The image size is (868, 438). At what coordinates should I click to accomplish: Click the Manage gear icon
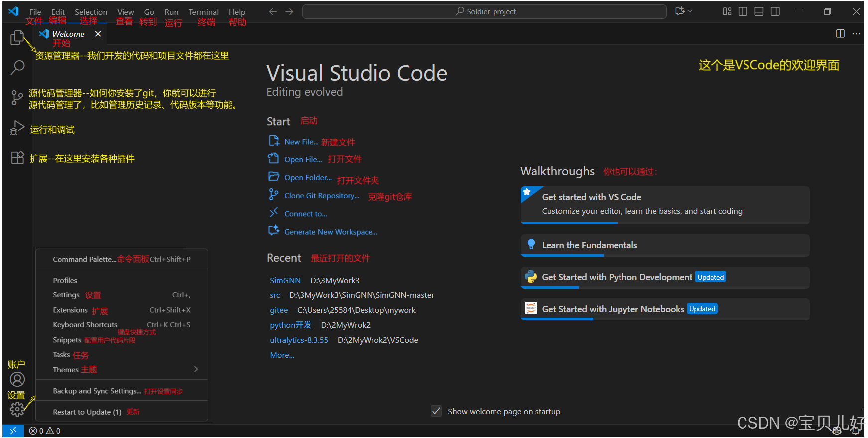[x=17, y=409]
